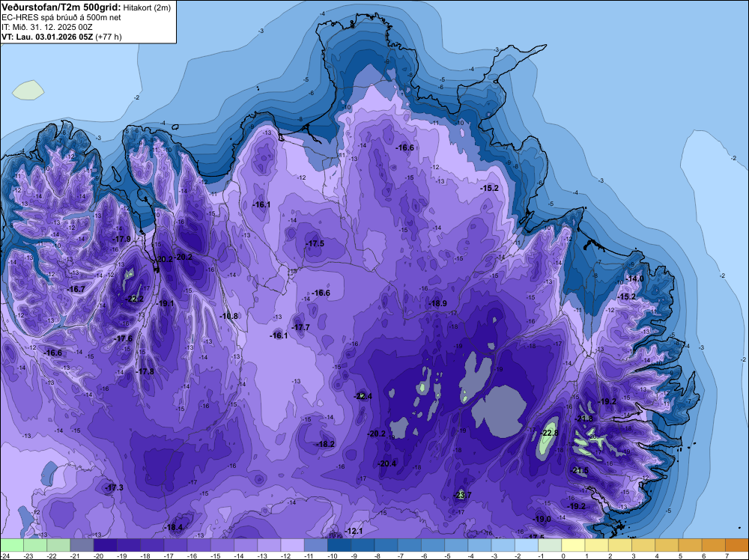This screenshot has width=749, height=560.
Task: Click the 3 yellow legend swatch
Action: tap(644, 545)
